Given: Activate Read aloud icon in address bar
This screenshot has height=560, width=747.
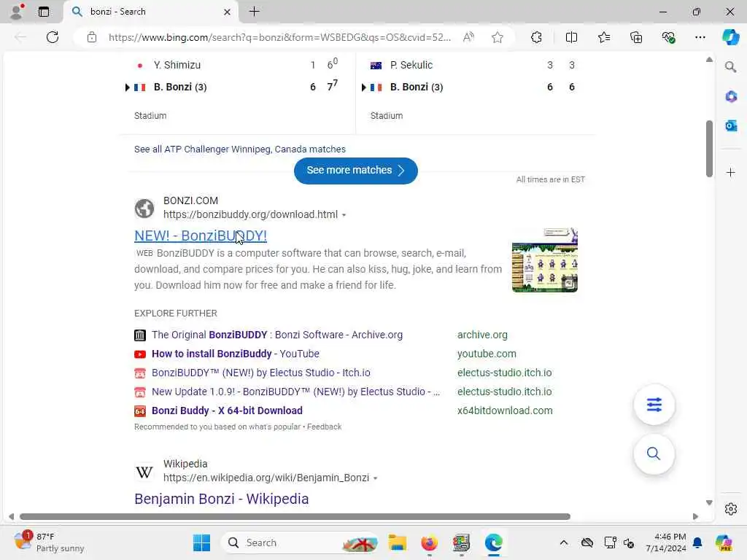Looking at the screenshot, I should point(469,37).
